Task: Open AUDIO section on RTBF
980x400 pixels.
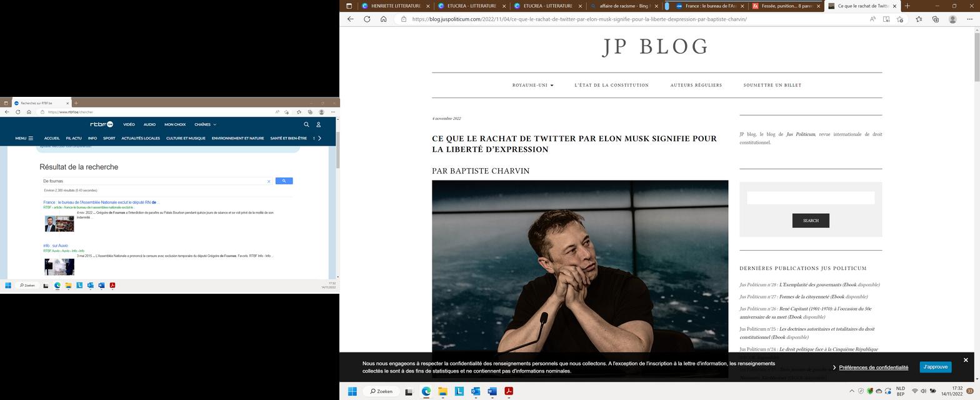Action: 149,124
